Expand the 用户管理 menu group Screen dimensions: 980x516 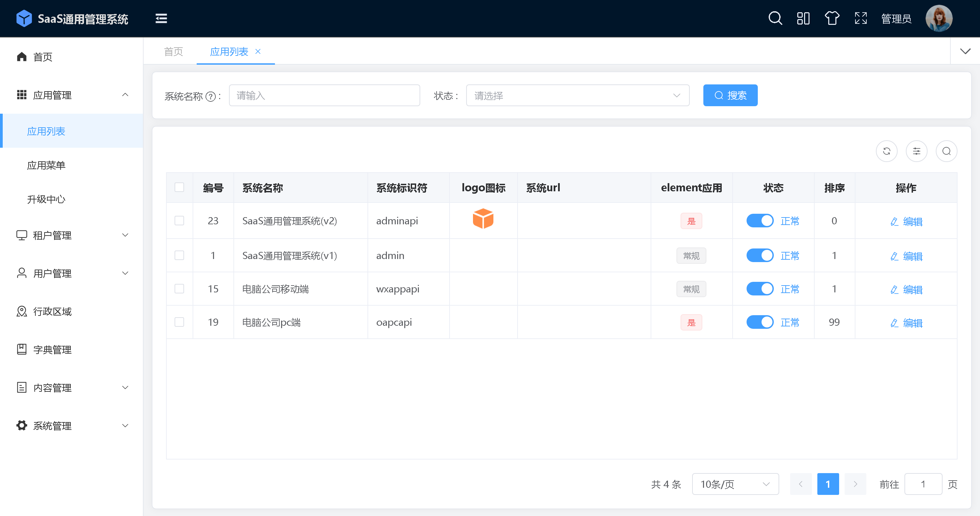pyautogui.click(x=125, y=273)
